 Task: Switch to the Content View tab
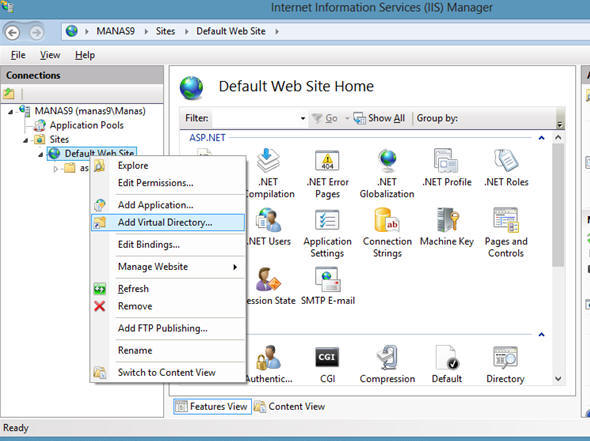[289, 407]
